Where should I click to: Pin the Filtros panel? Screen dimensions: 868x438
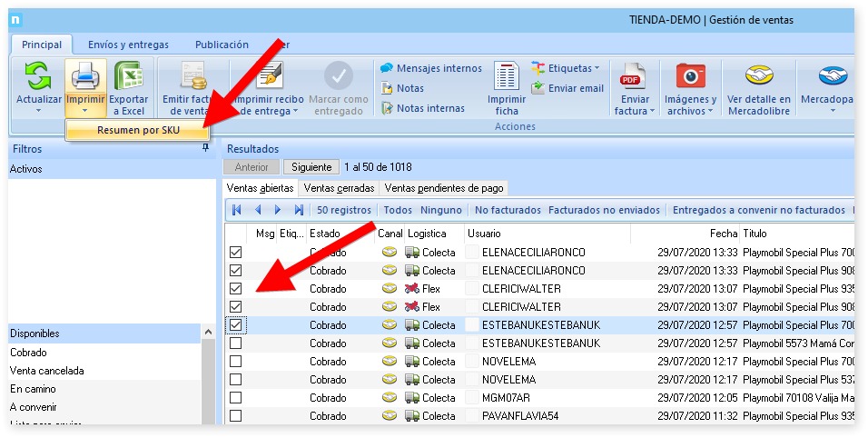[205, 147]
